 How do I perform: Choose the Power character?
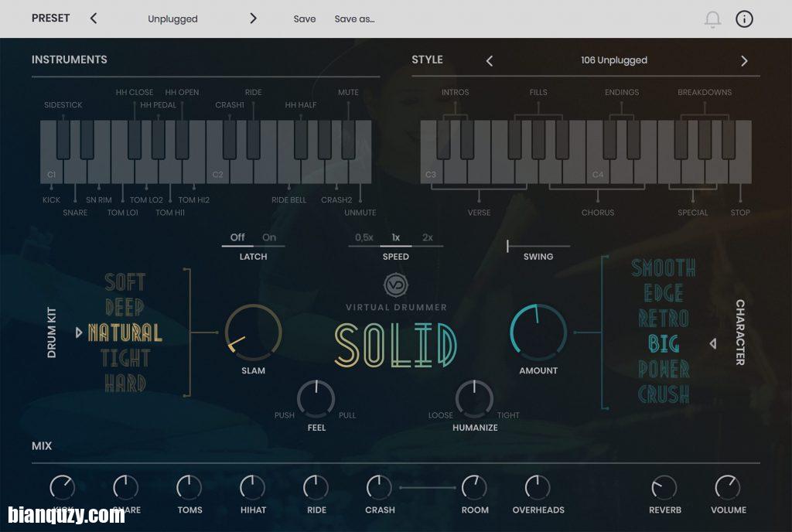tap(663, 369)
